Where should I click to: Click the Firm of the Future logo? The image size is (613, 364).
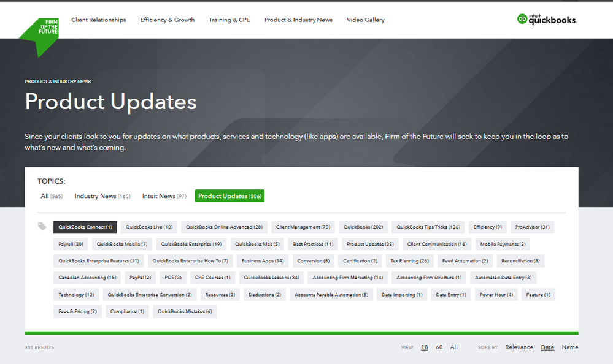point(39,37)
